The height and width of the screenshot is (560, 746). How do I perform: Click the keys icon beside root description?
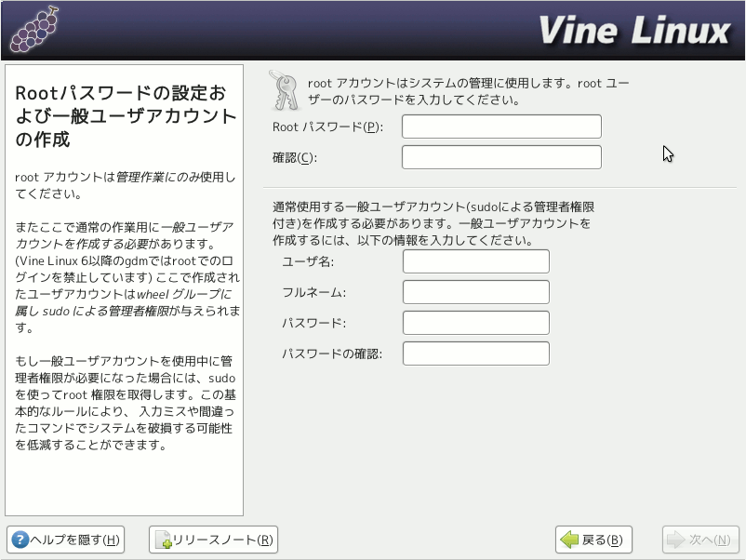click(x=283, y=91)
